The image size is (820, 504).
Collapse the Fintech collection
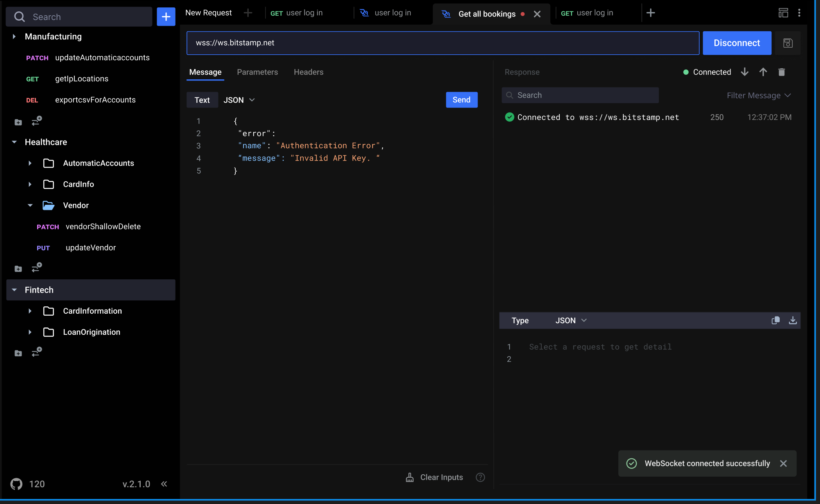pyautogui.click(x=14, y=290)
